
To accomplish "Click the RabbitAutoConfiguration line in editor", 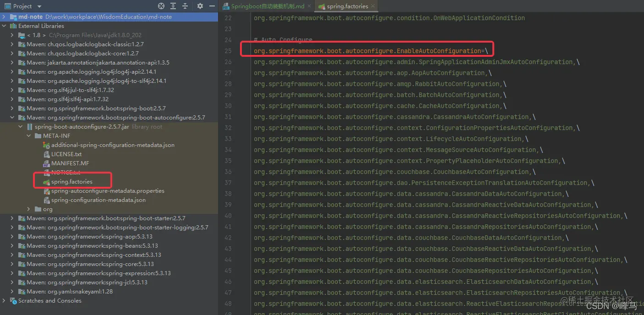I will pos(380,84).
